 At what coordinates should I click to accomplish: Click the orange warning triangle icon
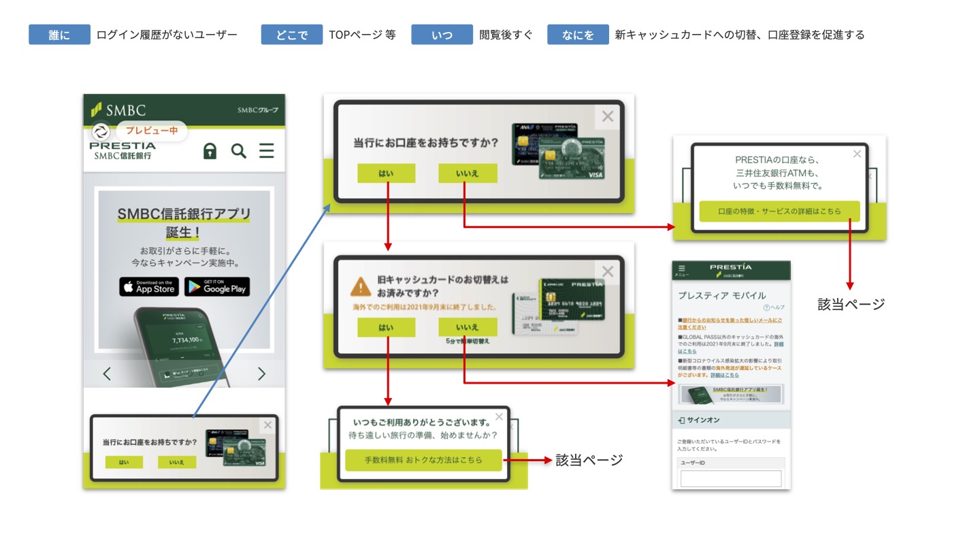(361, 286)
